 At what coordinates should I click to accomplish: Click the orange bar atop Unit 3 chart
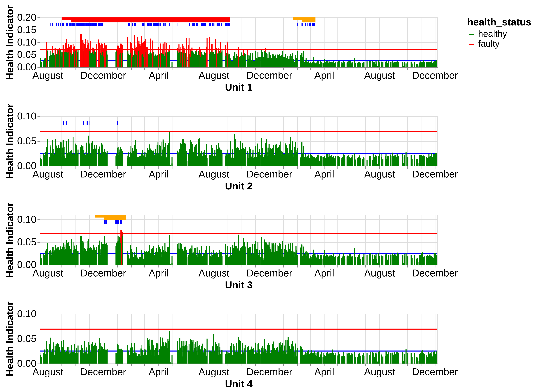coord(115,217)
